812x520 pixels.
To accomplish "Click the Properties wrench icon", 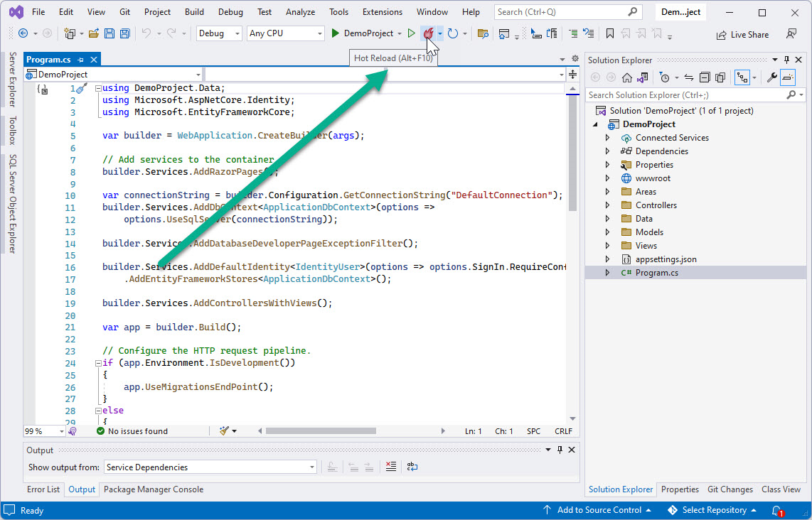I will click(772, 77).
